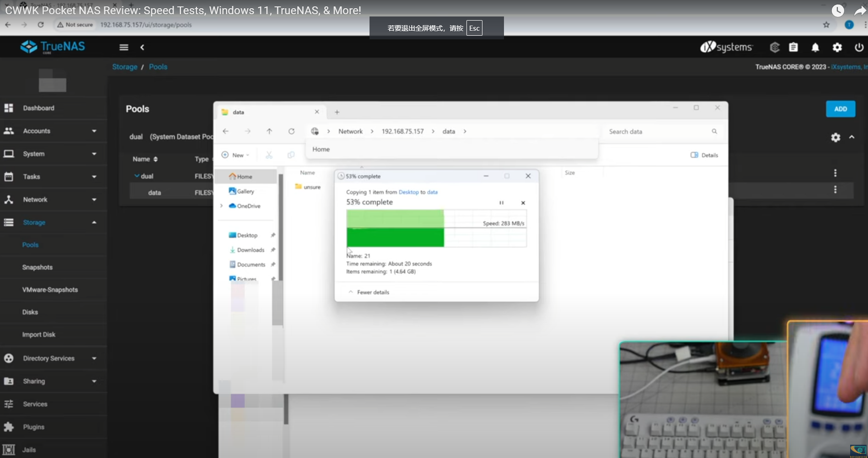Collapse copy dialog with Fewer details
Viewport: 868px width, 458px height.
(369, 292)
